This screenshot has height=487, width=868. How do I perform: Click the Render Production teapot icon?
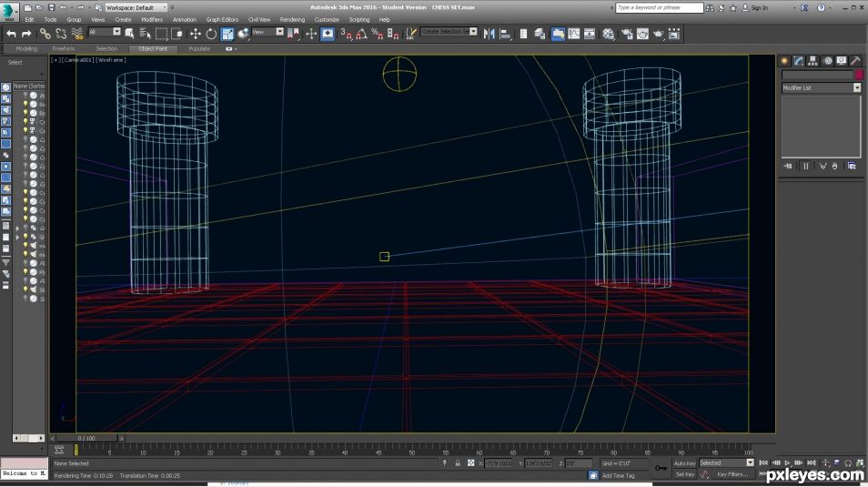click(x=659, y=35)
